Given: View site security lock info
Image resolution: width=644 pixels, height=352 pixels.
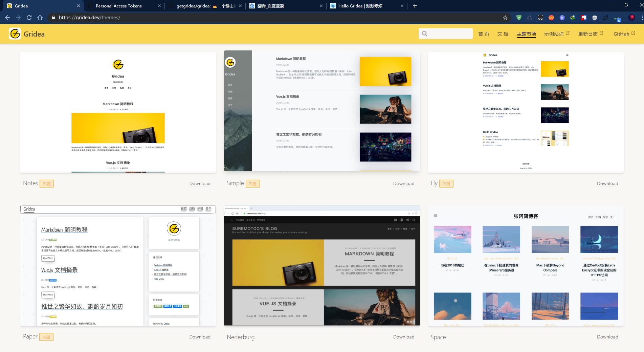Looking at the screenshot, I should pos(53,18).
